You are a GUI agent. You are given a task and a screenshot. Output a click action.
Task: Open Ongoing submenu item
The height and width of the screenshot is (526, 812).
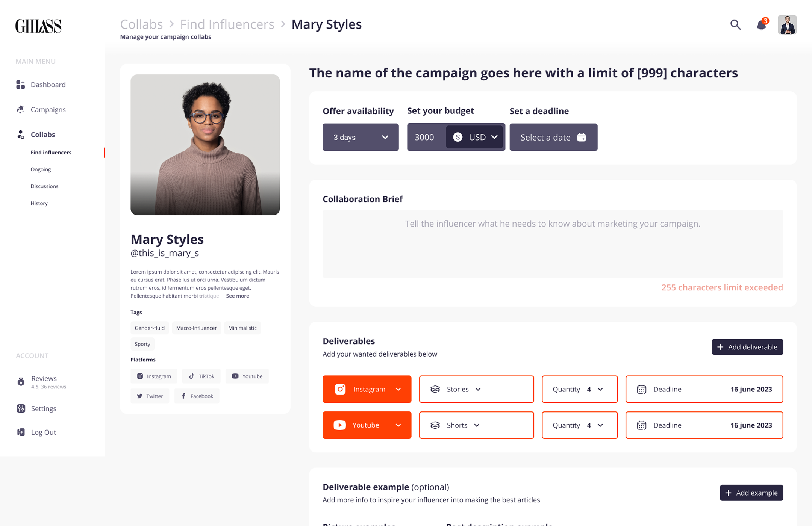[x=41, y=169]
